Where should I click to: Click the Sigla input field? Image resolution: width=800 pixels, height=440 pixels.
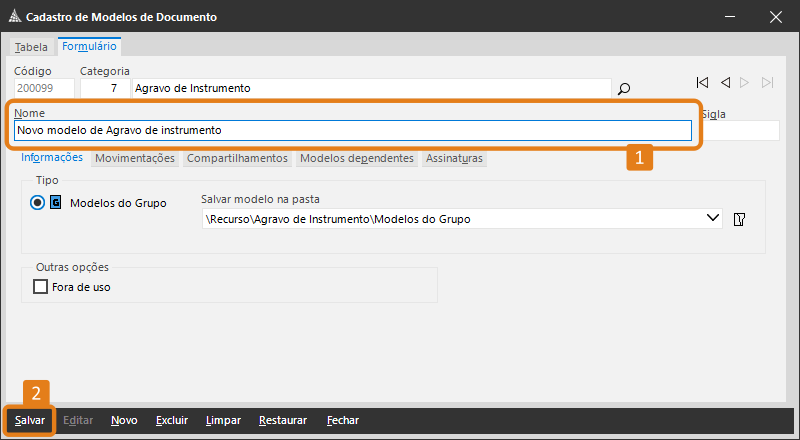pos(739,131)
